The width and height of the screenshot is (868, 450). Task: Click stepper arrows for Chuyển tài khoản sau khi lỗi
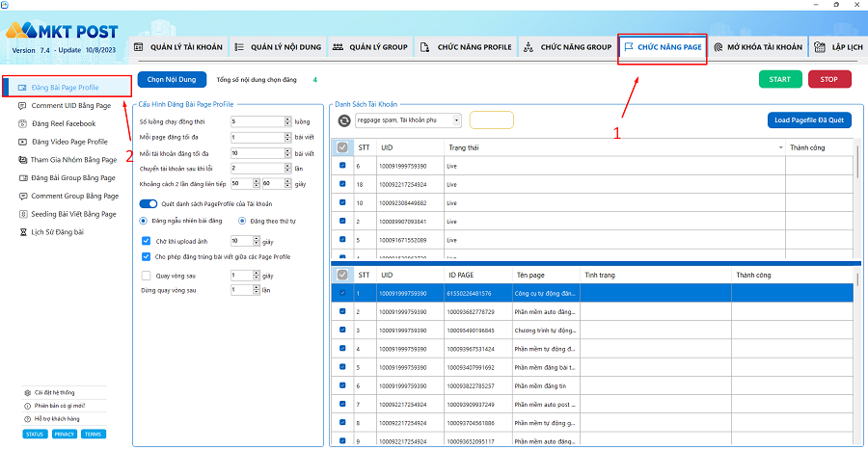[287, 168]
